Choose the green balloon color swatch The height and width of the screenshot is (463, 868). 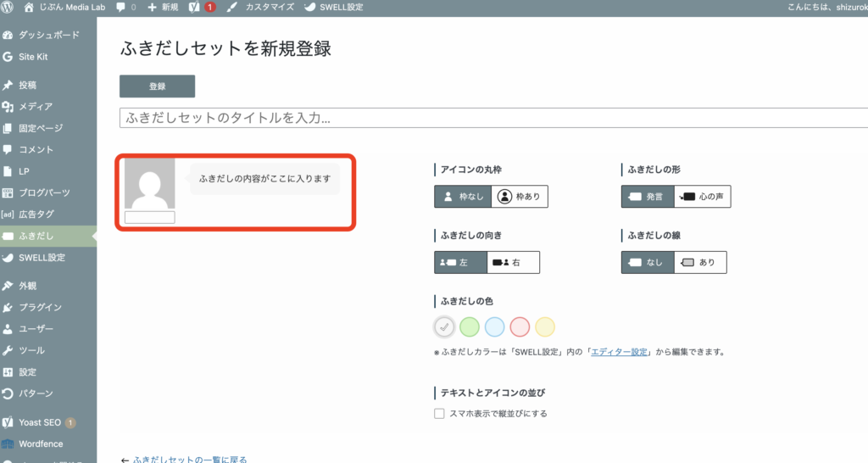point(469,326)
